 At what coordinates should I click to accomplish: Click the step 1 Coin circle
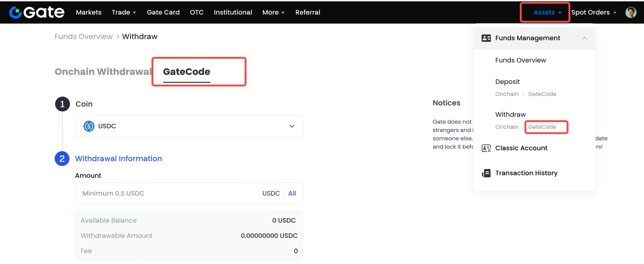point(62,104)
